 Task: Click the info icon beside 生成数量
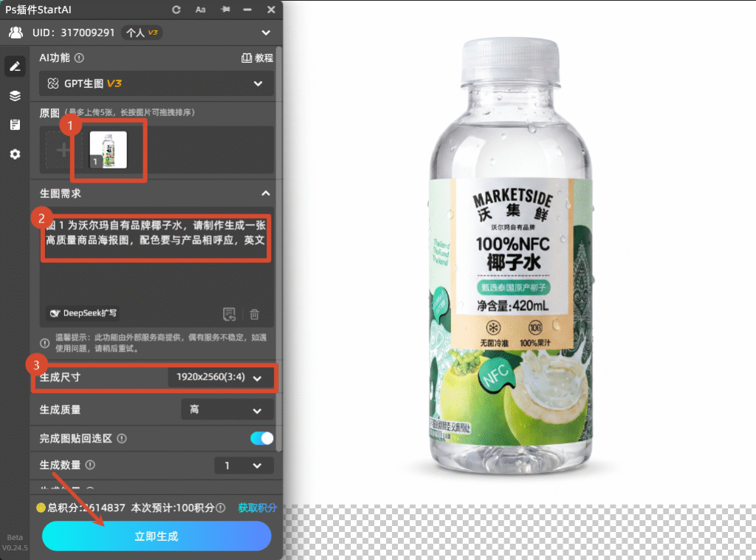coord(90,465)
